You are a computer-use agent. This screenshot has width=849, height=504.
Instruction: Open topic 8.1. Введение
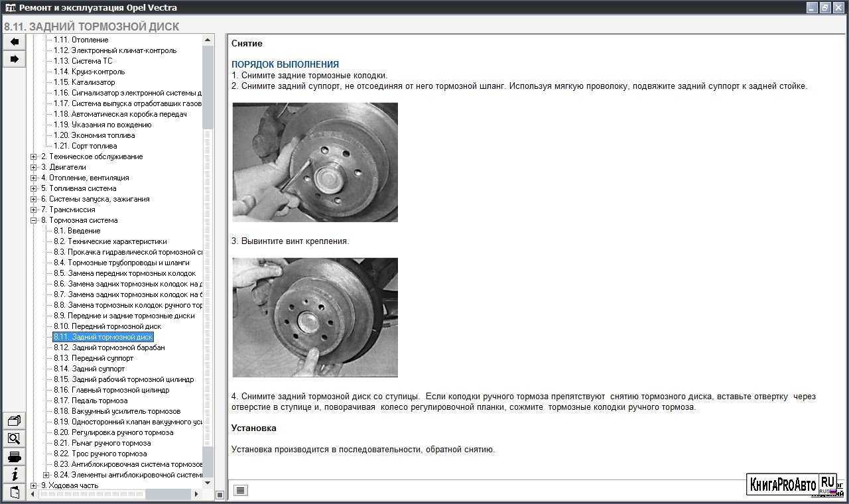78,231
